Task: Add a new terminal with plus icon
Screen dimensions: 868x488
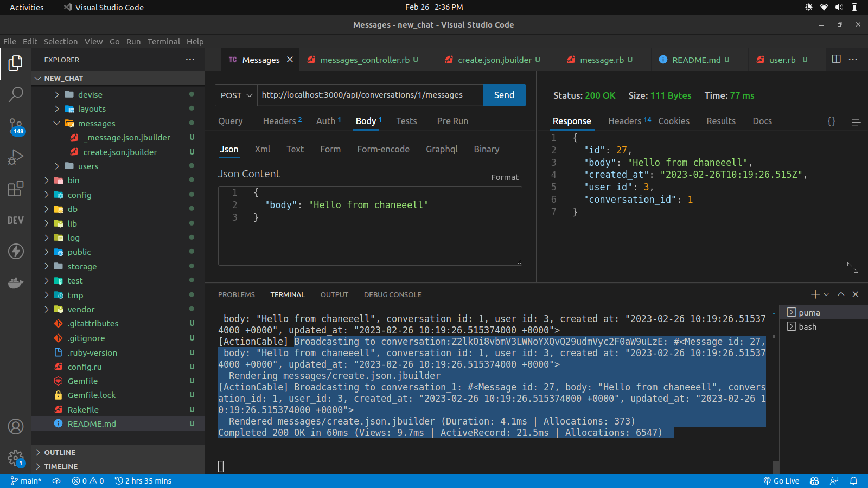Action: pyautogui.click(x=815, y=294)
